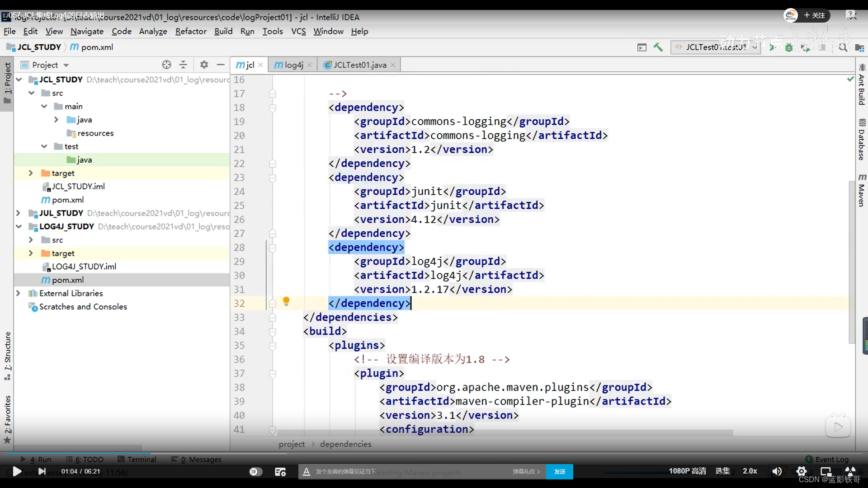Image resolution: width=868 pixels, height=488 pixels.
Task: Click the yellow light bulb intention icon
Action: tap(286, 301)
